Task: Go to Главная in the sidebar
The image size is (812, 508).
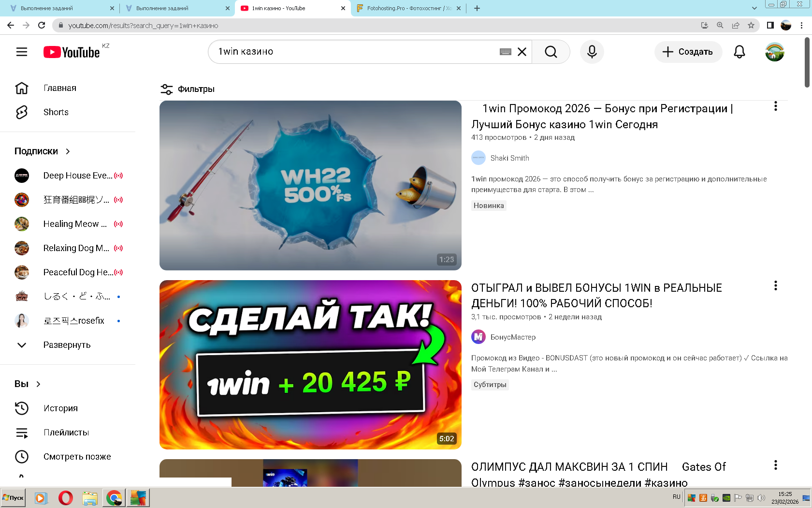Action: coord(60,88)
